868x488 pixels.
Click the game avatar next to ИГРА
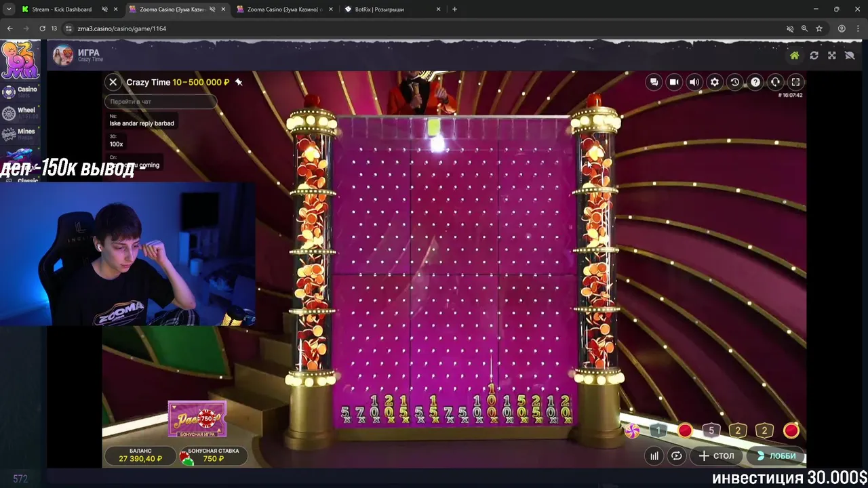pyautogui.click(x=63, y=56)
